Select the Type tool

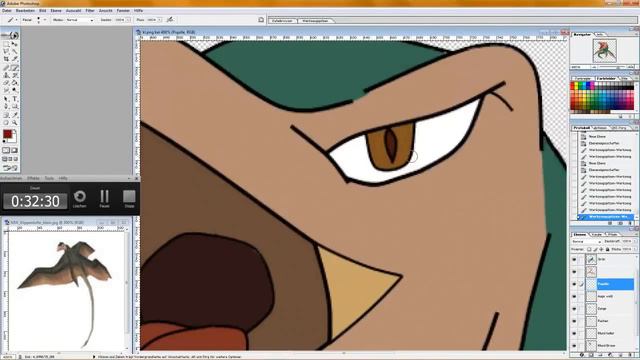pyautogui.click(x=15, y=99)
